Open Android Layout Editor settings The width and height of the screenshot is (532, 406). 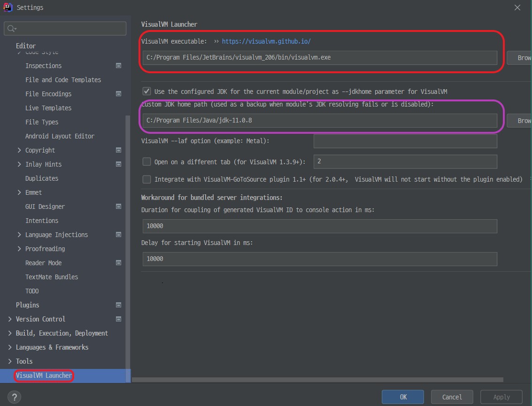60,136
